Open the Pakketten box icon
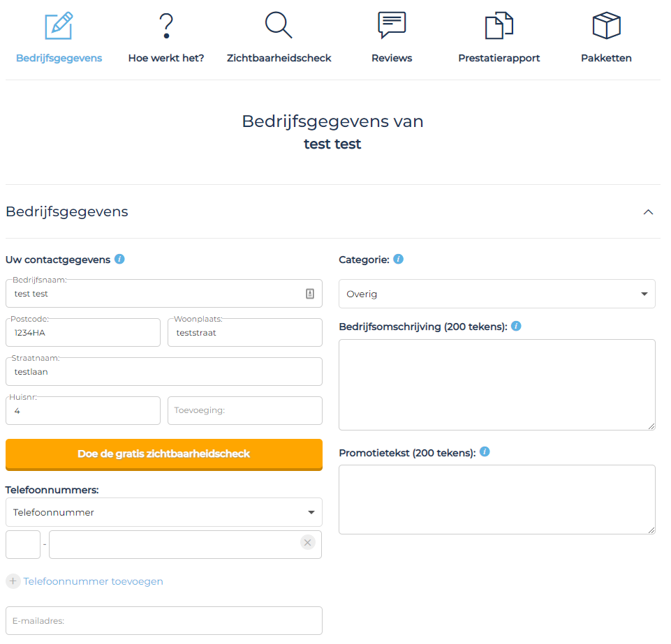 point(606,26)
